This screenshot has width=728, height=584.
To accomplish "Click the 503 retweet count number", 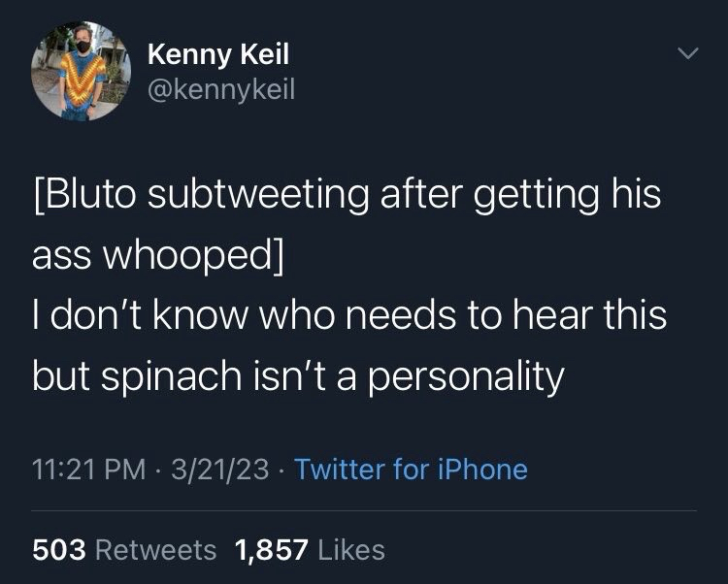I will [x=58, y=550].
